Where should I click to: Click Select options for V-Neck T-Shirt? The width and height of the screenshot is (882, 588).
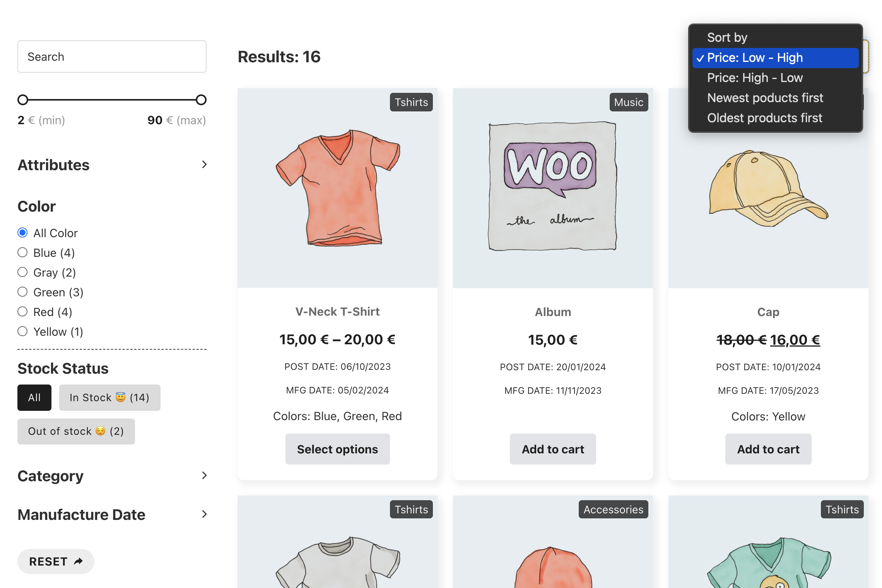point(337,449)
